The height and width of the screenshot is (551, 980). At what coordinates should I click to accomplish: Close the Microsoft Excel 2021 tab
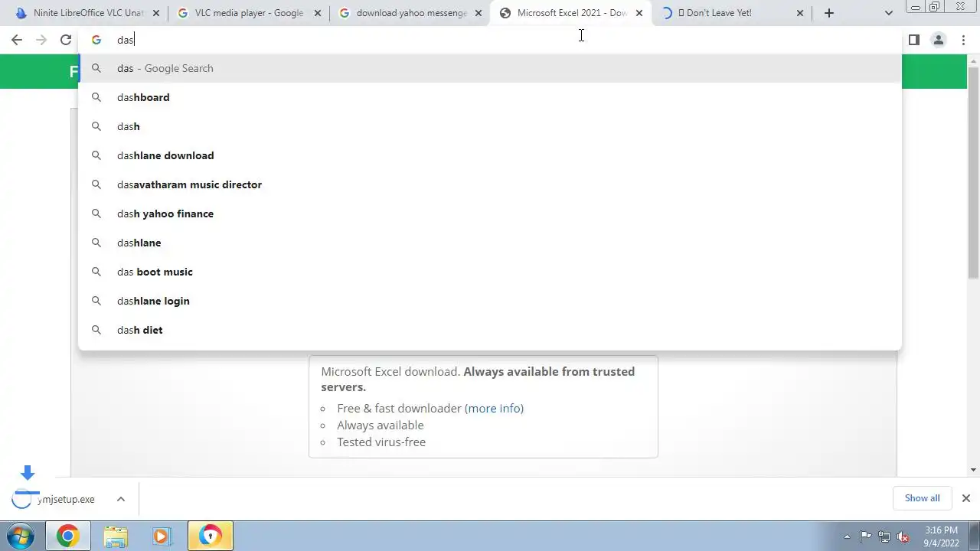point(639,13)
